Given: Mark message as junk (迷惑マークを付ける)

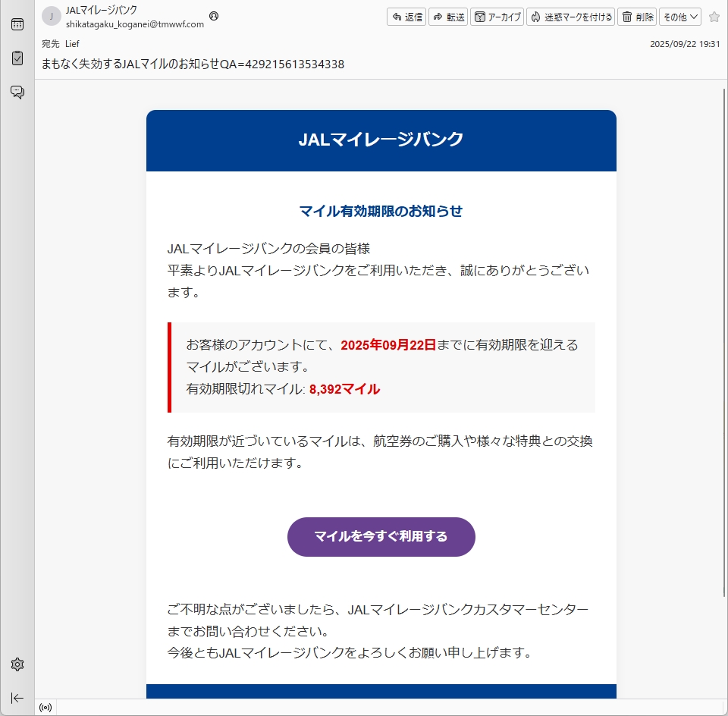Looking at the screenshot, I should [570, 17].
